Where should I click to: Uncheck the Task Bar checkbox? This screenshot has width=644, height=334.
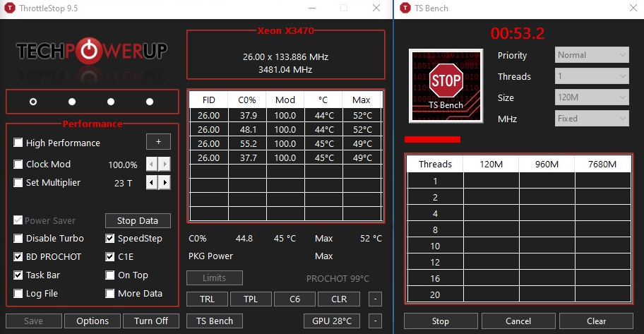(18, 275)
